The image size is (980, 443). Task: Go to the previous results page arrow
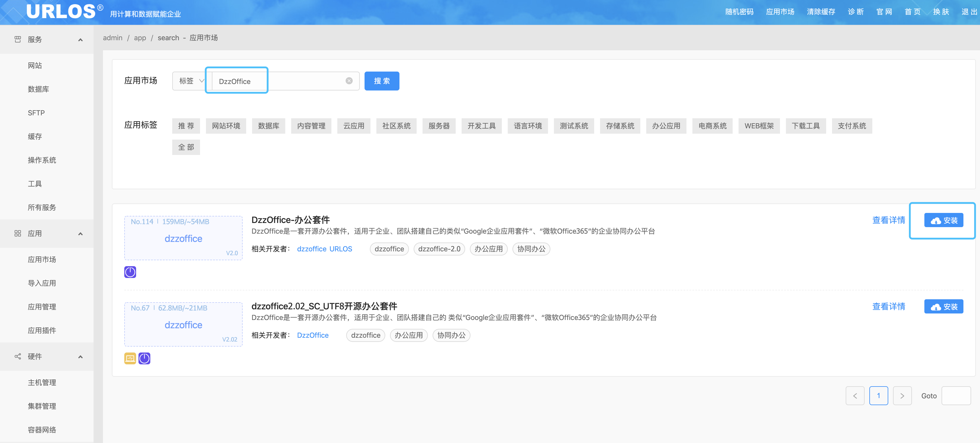(855, 395)
